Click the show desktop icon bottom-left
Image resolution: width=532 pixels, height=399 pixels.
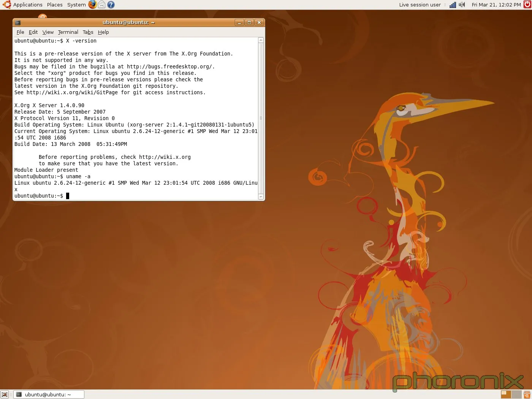pyautogui.click(x=5, y=394)
